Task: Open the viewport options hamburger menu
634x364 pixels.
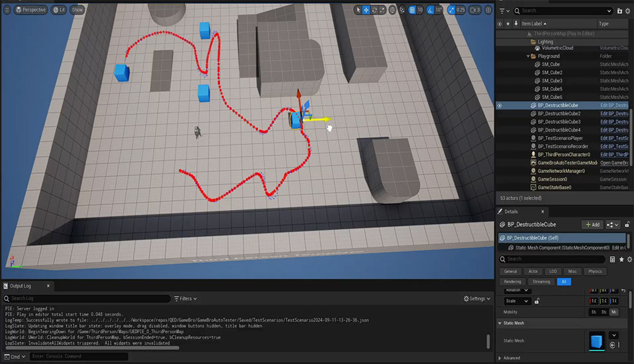Action: (x=7, y=10)
